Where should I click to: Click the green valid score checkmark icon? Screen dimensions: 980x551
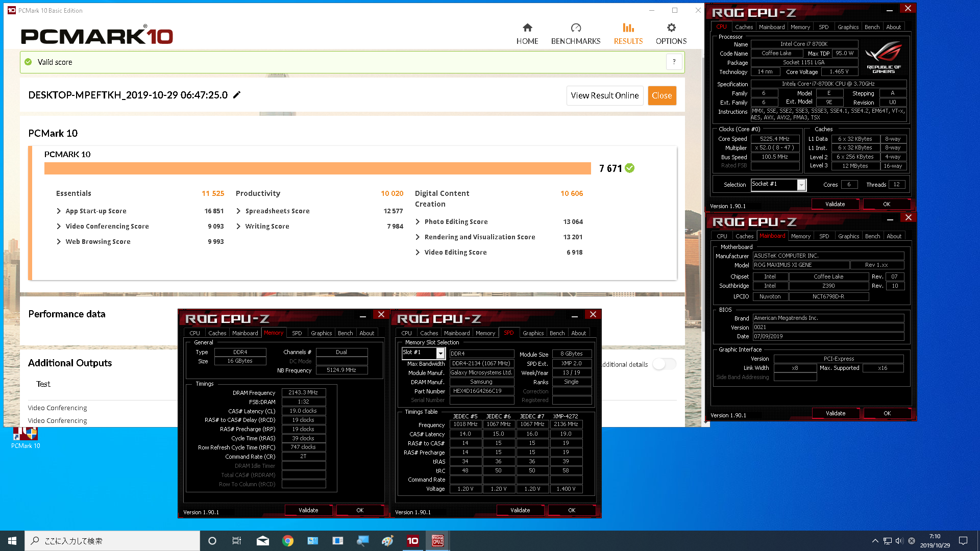(x=28, y=62)
